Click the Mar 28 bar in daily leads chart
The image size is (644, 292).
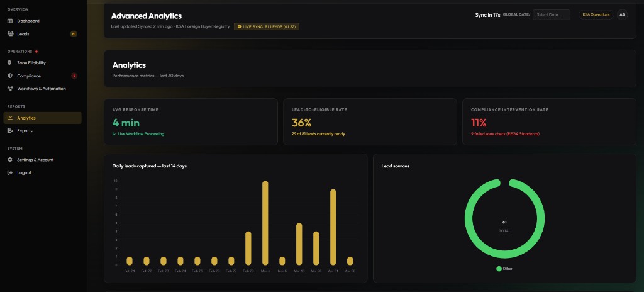(x=316, y=248)
